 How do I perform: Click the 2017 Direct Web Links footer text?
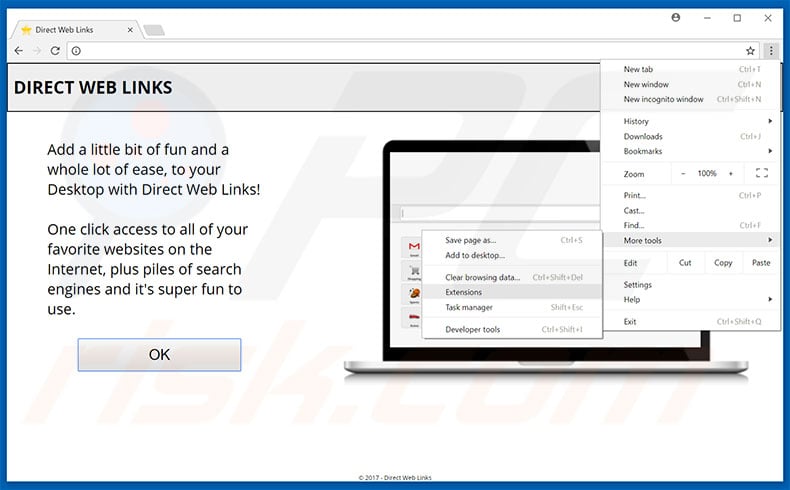tap(395, 477)
